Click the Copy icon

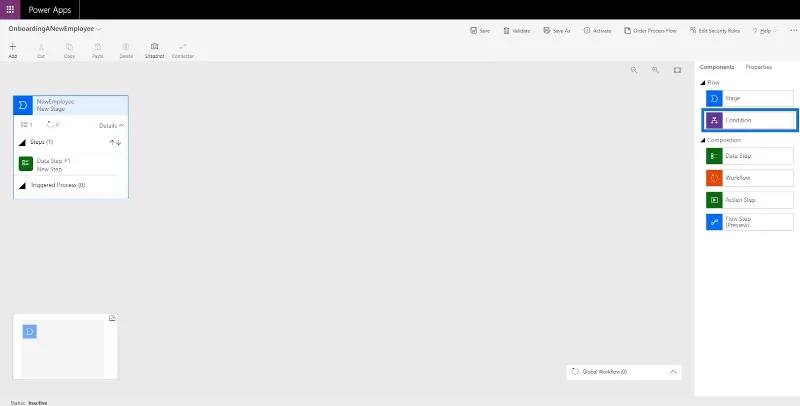[69, 46]
